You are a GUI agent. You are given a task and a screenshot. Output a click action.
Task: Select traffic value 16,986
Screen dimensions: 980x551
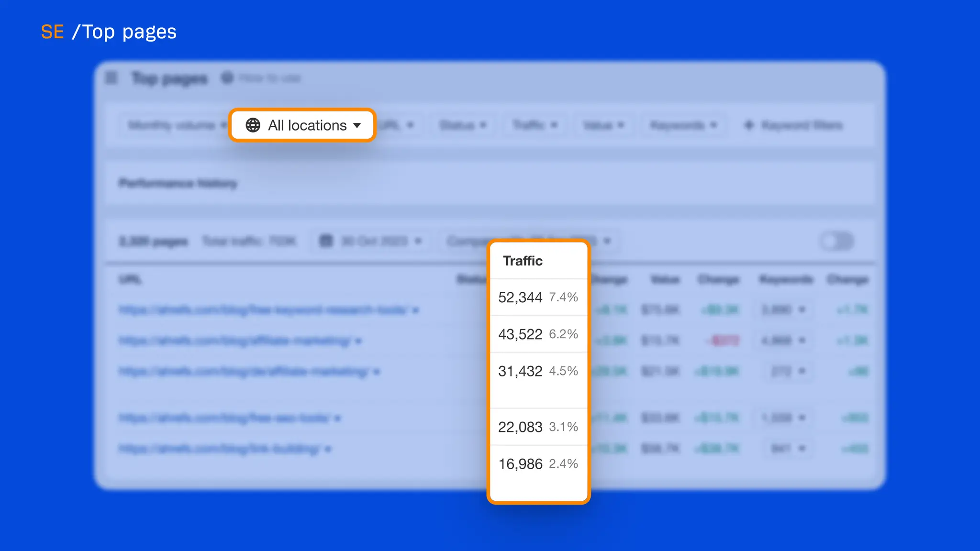coord(520,464)
